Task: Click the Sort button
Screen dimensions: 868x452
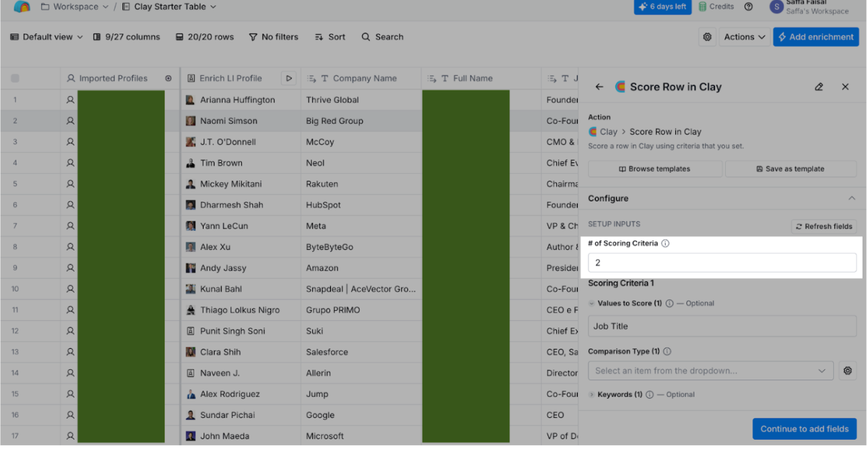Action: coord(330,37)
